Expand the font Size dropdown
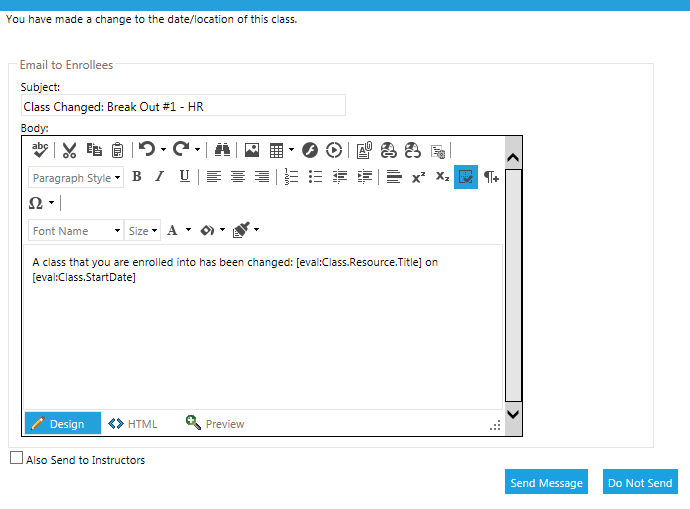Screen dimensions: 690x509 [143, 231]
